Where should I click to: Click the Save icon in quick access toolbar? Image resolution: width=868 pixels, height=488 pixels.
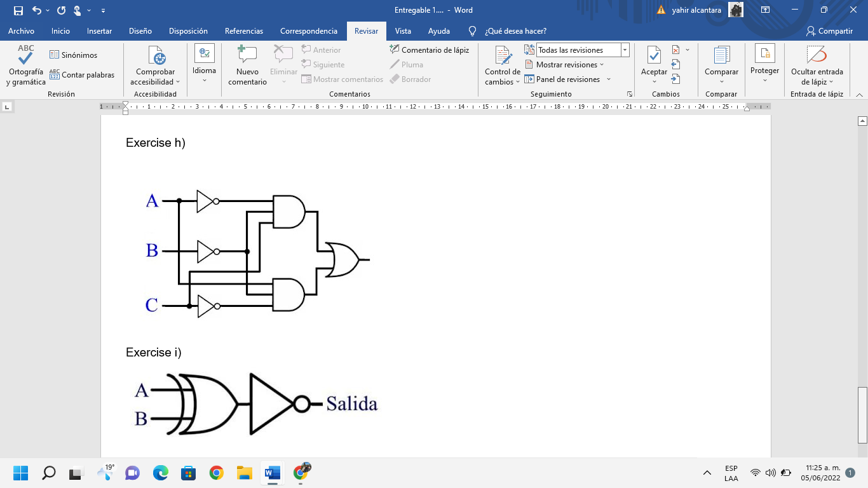pyautogui.click(x=18, y=10)
